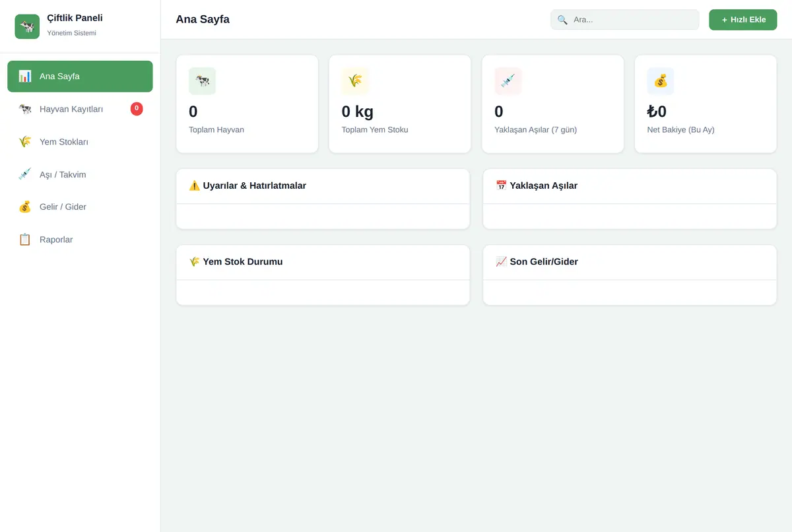This screenshot has width=792, height=532.
Task: Click the wheat icon on Toplam Yem Stoku card
Action: [x=355, y=81]
